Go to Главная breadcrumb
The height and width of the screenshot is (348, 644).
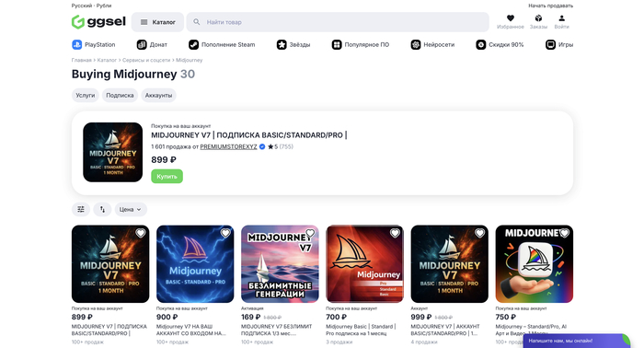(x=81, y=60)
